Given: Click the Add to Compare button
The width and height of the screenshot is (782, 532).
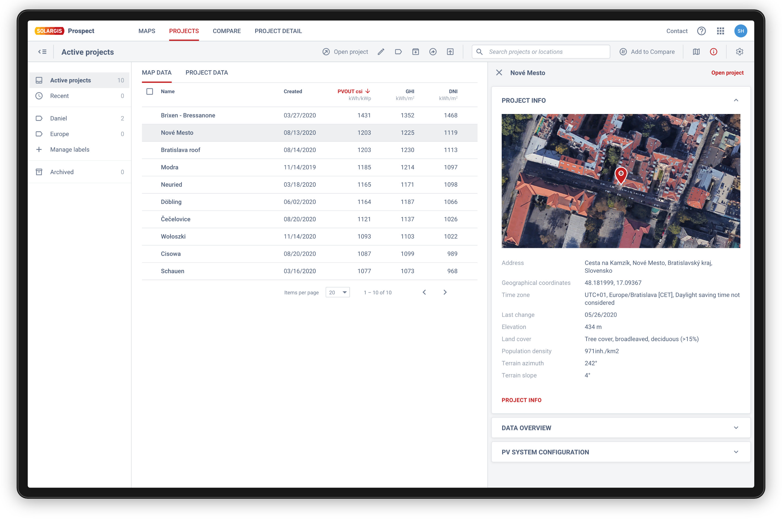Looking at the screenshot, I should click(x=647, y=52).
